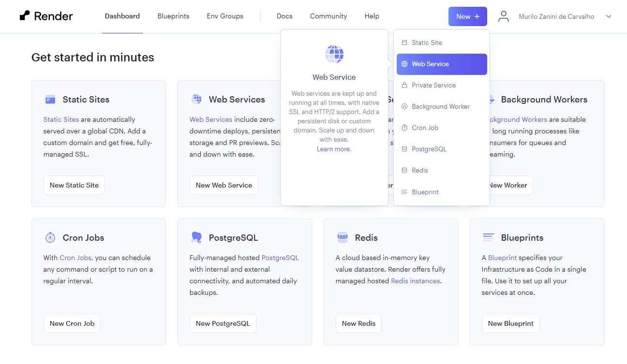Expand the user account chevron
This screenshot has width=627, height=364.
(609, 16)
